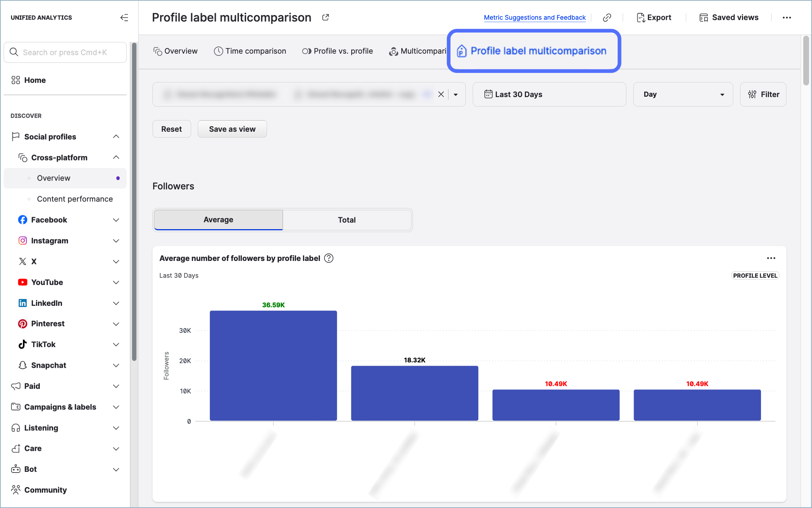
Task: Switch to Time comparison tab
Action: 250,51
